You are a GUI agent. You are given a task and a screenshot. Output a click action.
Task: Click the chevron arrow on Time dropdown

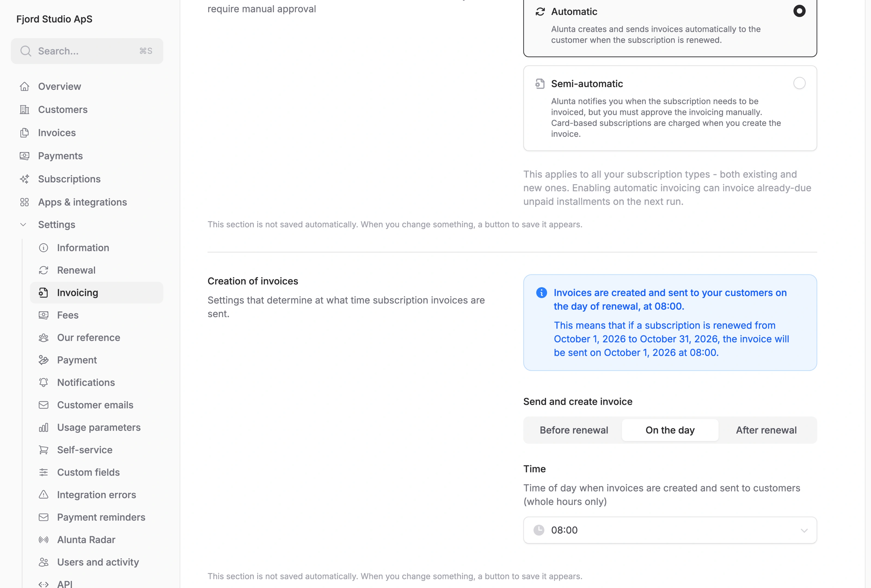click(x=804, y=531)
